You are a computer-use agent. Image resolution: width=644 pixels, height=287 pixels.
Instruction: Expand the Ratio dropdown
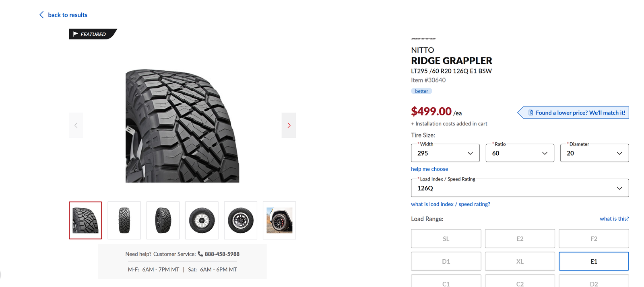[x=520, y=153]
